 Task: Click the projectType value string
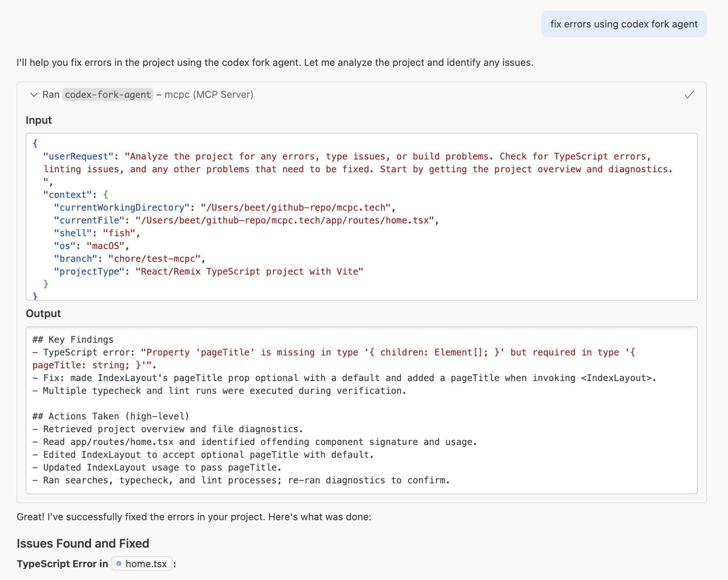pyautogui.click(x=249, y=271)
